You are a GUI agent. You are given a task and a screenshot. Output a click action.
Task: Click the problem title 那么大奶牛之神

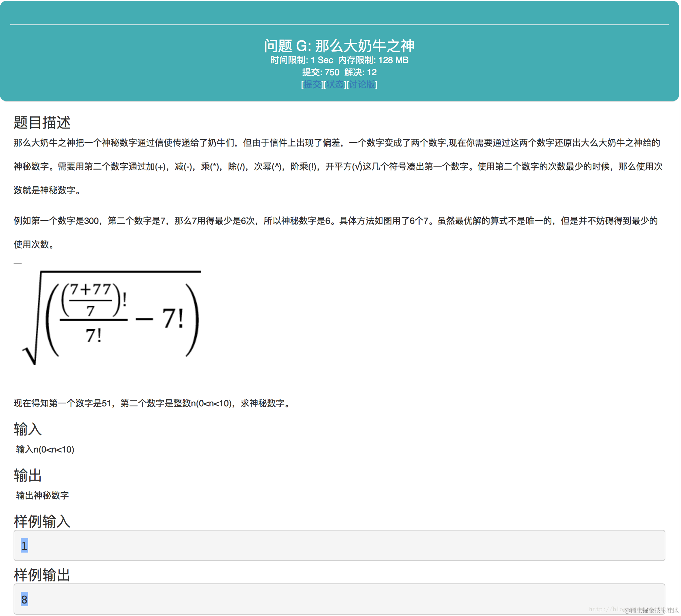339,46
